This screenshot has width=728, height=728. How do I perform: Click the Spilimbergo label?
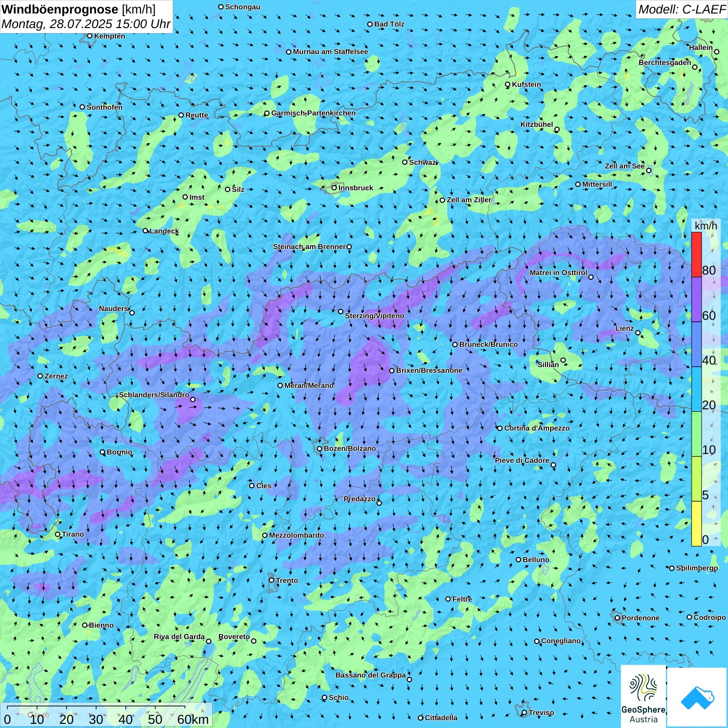pos(697,568)
